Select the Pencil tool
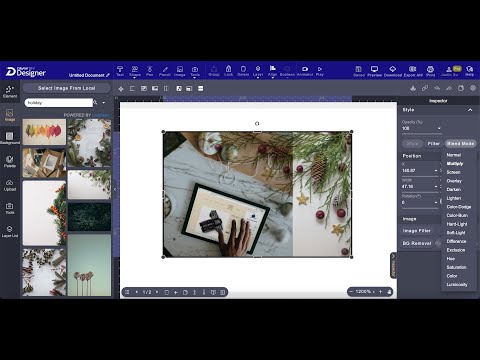 (x=165, y=71)
